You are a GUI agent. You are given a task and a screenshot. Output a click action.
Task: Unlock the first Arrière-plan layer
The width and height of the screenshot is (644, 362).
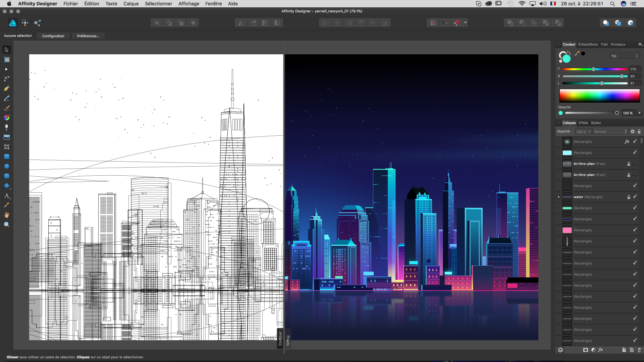click(x=629, y=164)
